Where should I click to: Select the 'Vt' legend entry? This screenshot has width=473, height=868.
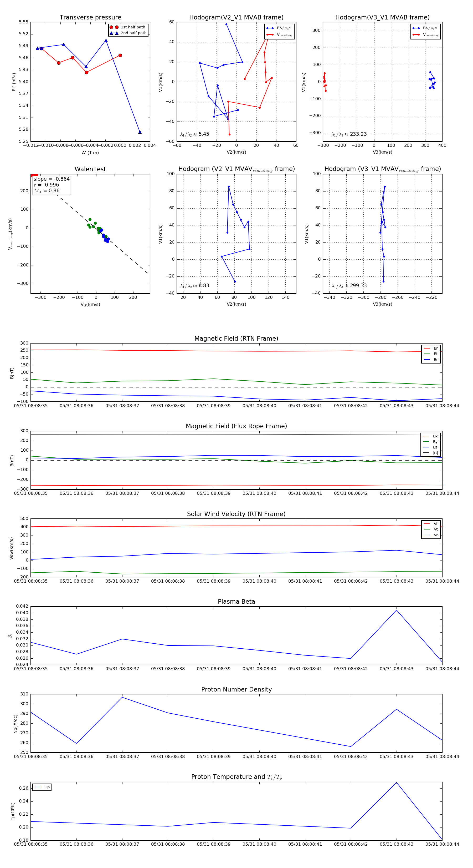click(x=431, y=529)
